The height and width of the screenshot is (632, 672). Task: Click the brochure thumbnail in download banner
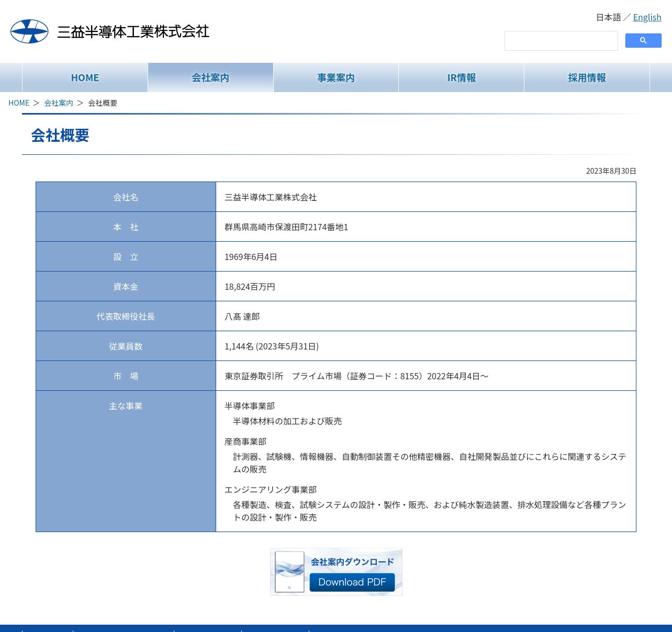click(x=290, y=572)
